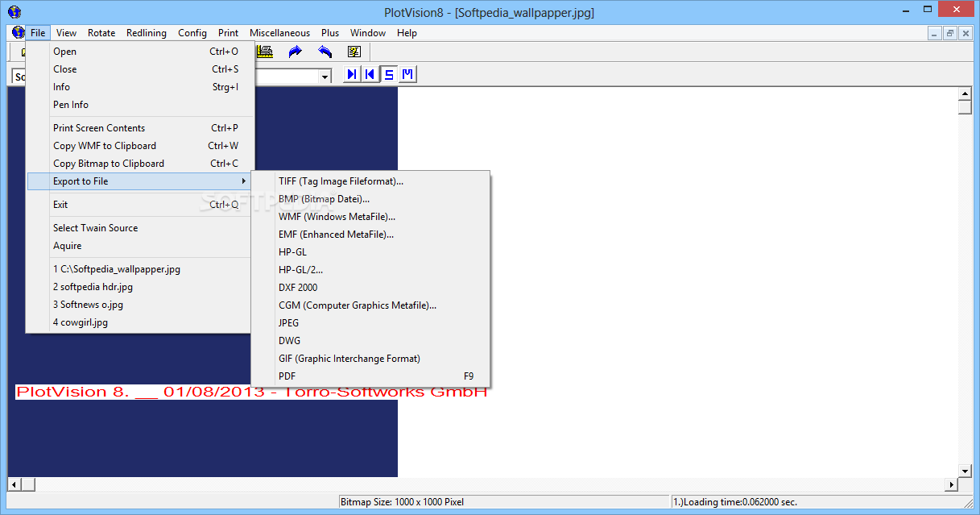Open recent file Softnews o.jpg

coord(140,305)
